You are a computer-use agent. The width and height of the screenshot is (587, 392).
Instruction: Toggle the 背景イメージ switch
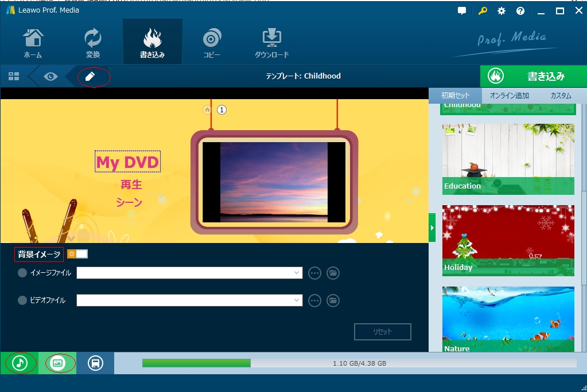(x=77, y=254)
